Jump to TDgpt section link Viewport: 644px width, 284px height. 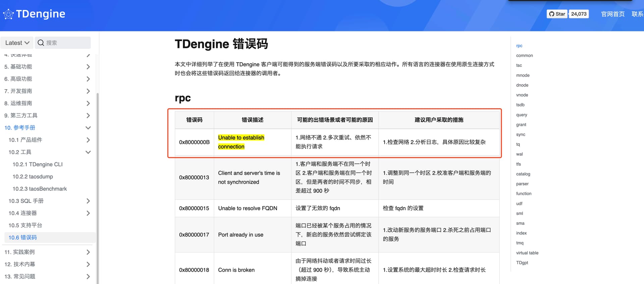tap(522, 263)
